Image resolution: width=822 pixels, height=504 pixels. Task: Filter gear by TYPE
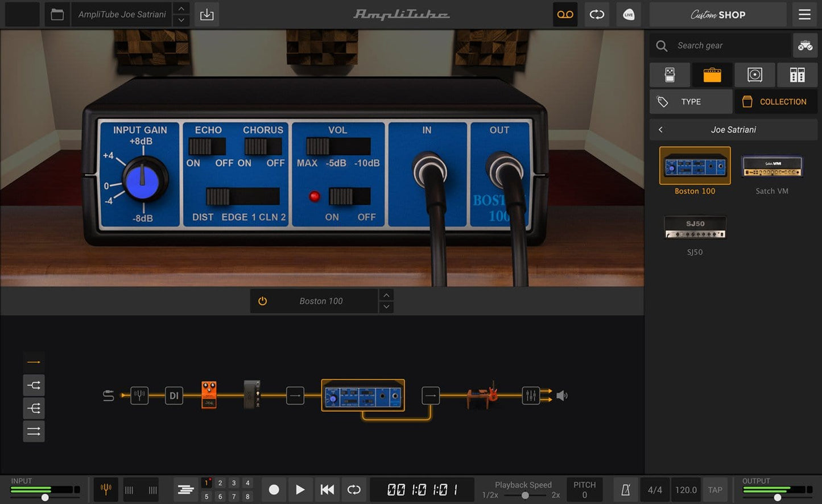[x=691, y=102]
